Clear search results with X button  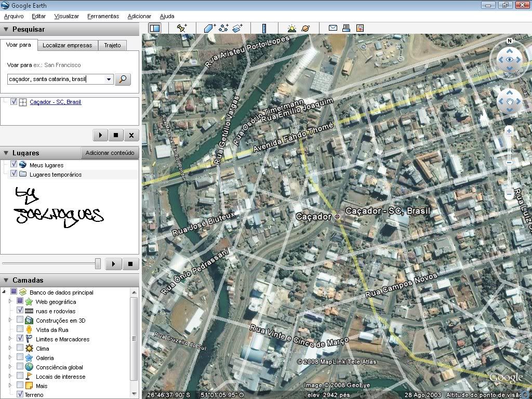(131, 135)
